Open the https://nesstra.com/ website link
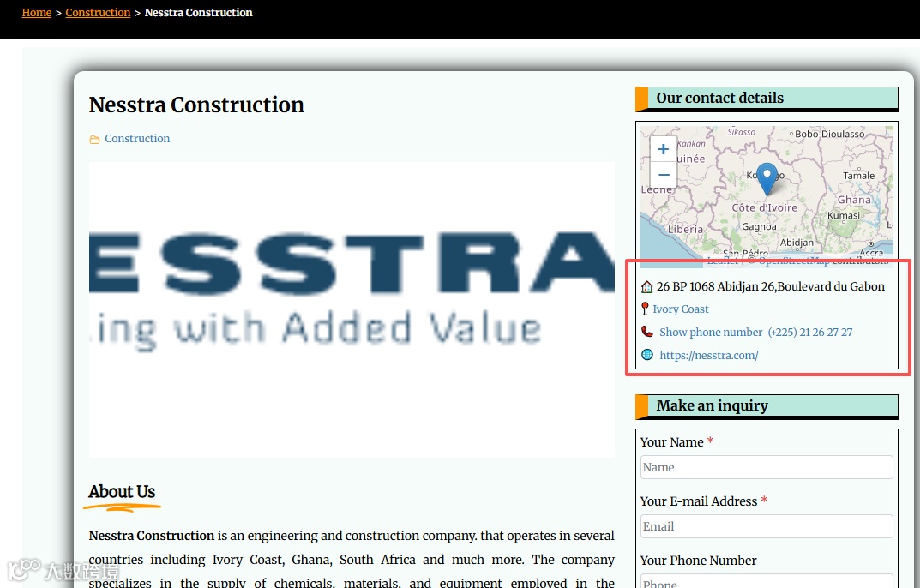Screen dimensions: 920x588 709,355
